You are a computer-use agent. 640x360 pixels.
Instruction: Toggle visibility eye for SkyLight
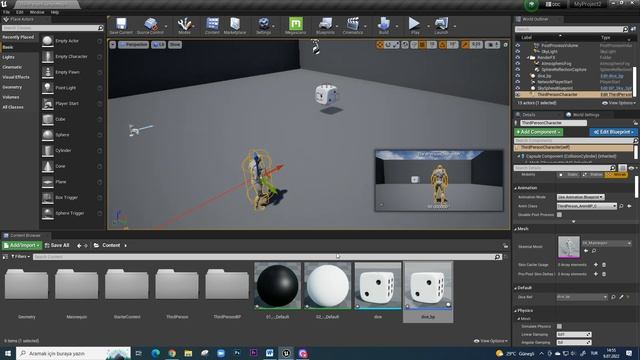[x=518, y=51]
